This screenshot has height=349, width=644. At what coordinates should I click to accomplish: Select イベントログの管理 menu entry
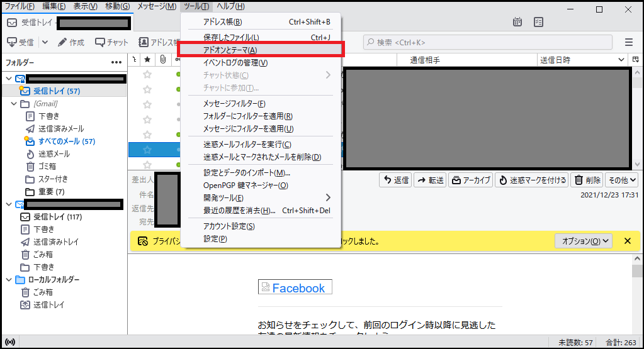(261, 63)
